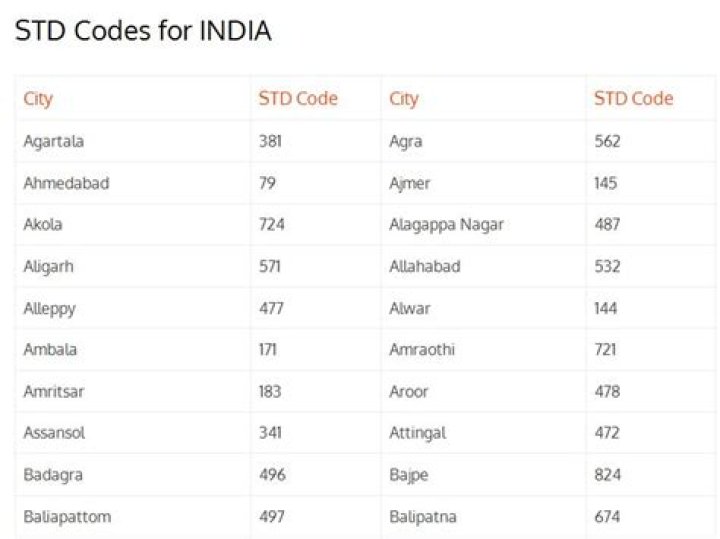Select the Amraothi city cell
This screenshot has width=720, height=539.
(x=422, y=349)
